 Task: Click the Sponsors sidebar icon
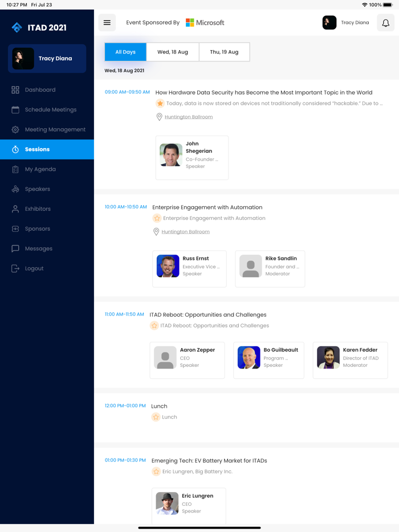[15, 228]
